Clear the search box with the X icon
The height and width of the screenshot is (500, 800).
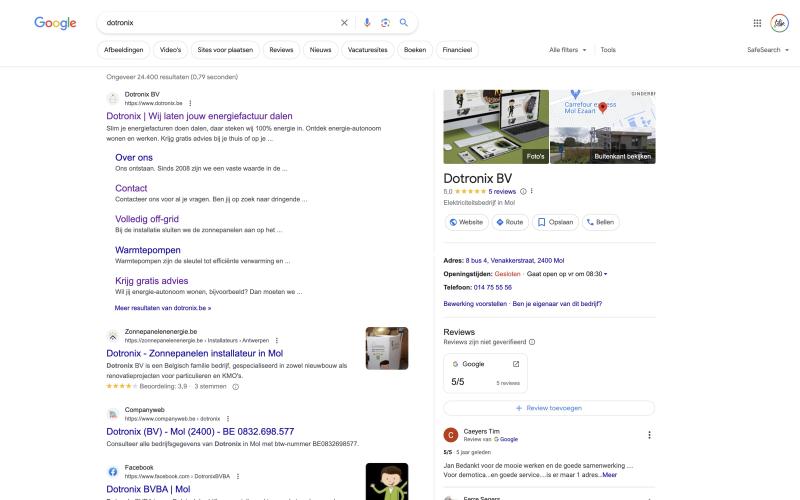coord(344,22)
